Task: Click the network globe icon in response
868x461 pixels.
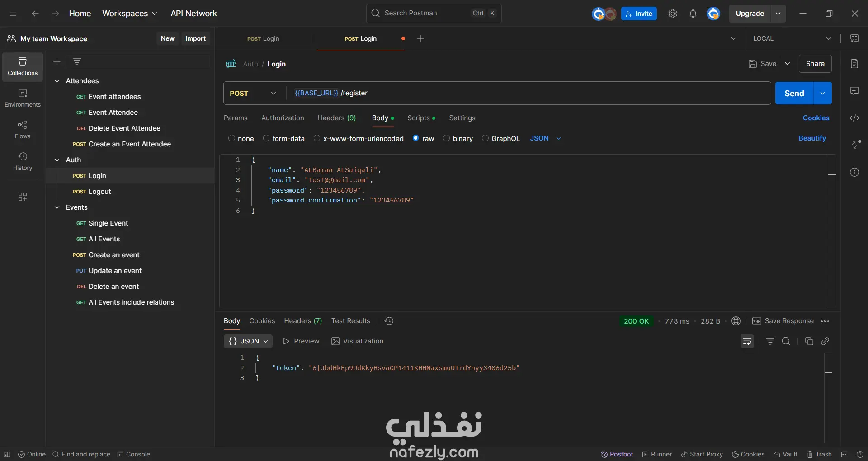Action: coord(736,321)
